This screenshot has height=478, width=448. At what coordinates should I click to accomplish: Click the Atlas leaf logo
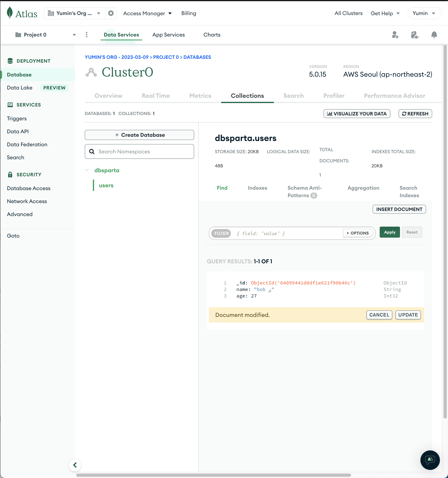pyautogui.click(x=10, y=13)
